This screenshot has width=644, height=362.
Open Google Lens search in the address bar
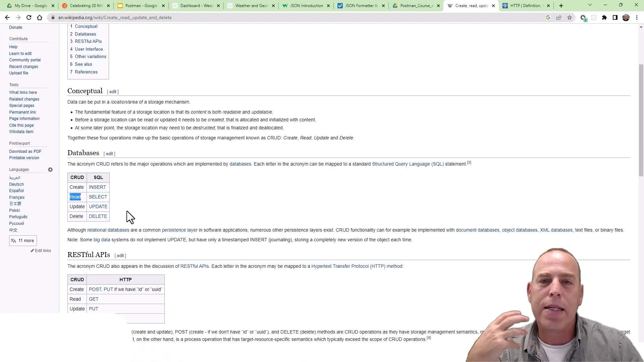(548, 17)
